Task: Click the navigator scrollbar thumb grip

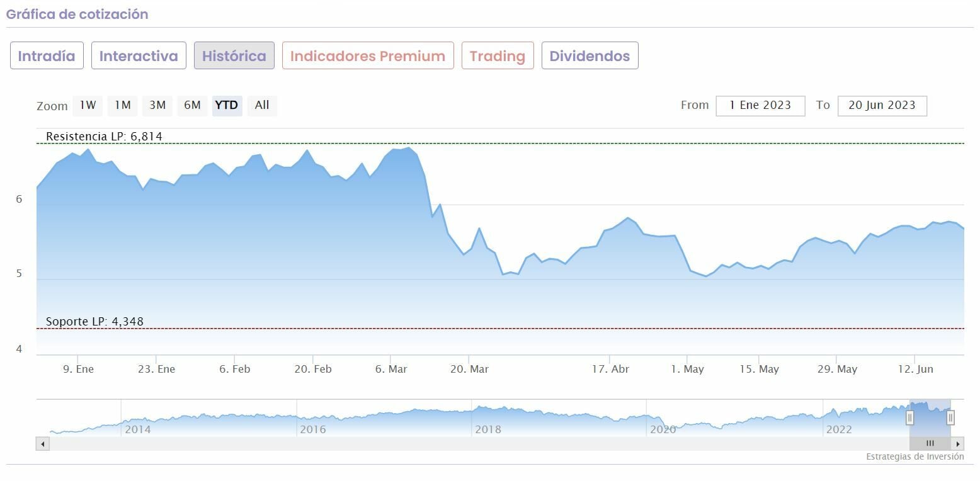Action: pyautogui.click(x=930, y=444)
